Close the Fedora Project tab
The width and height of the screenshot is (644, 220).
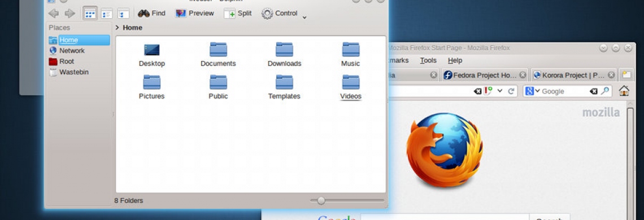coord(523,75)
